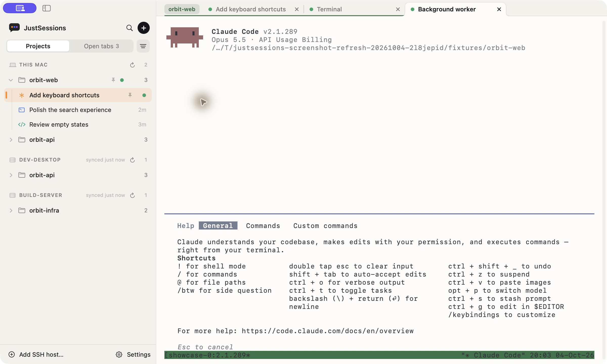Click the asterisk icon on Add keyboard shortcuts
Screen dimensions: 607x364
(22, 95)
